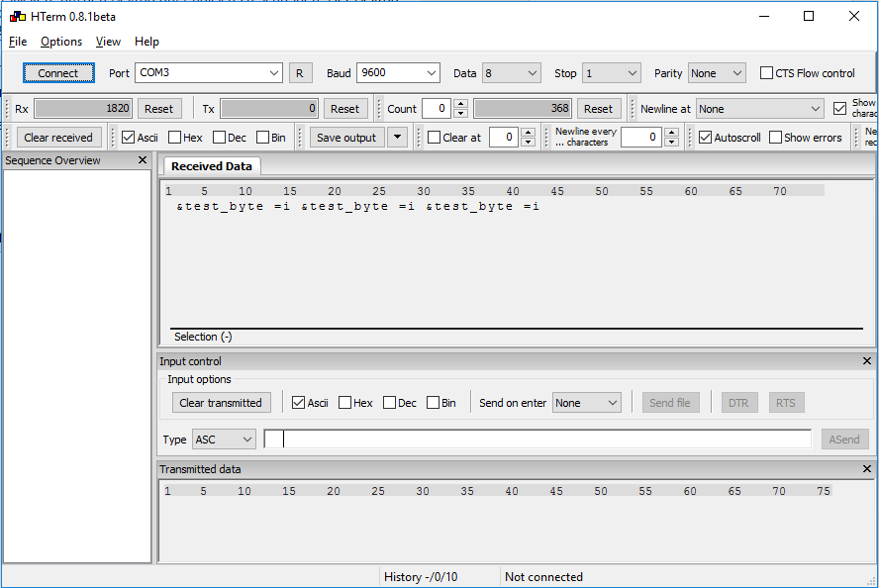
Task: Click the RTS button
Action: click(x=786, y=403)
